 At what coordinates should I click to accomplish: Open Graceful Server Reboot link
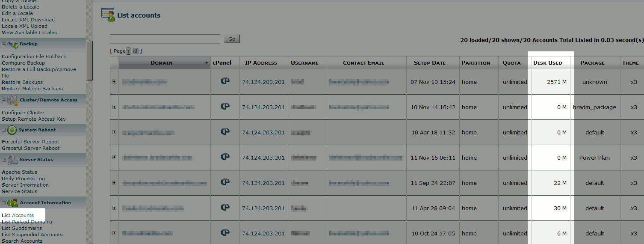31,148
